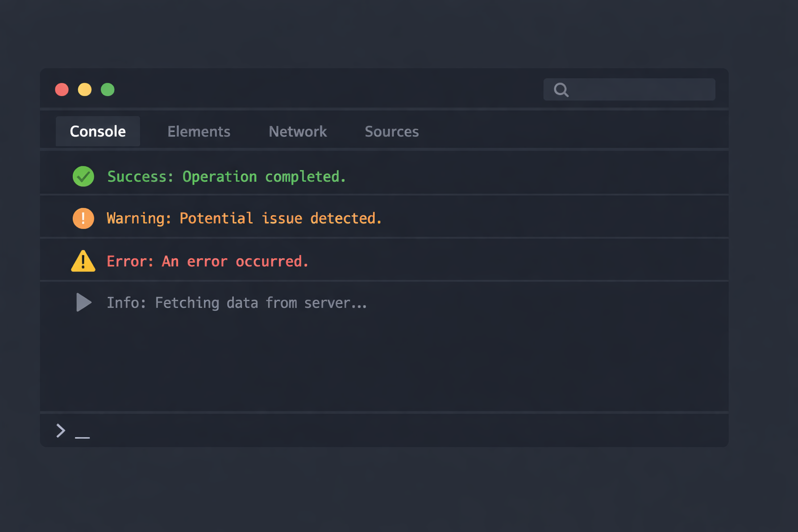Open the Elements tab
This screenshot has height=532, width=798.
198,131
